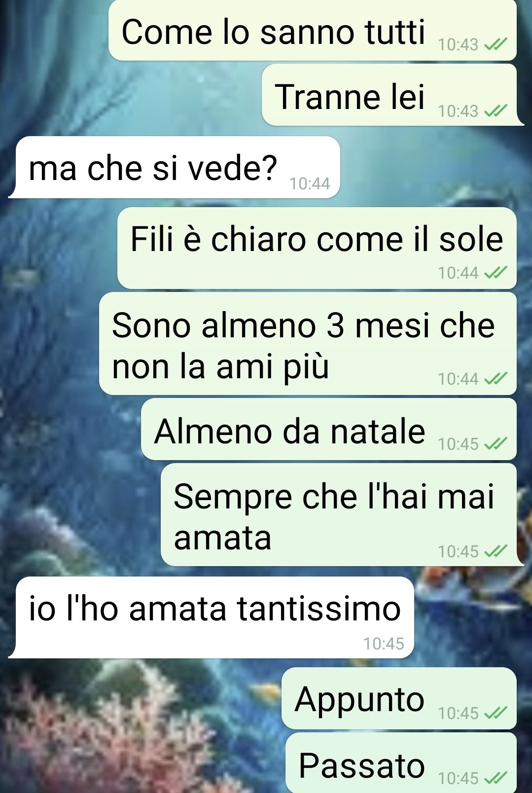Screen dimensions: 532x793
Task: Tap the read ticks on 'Sono almeno 3 mesi' message
Action: 495,379
